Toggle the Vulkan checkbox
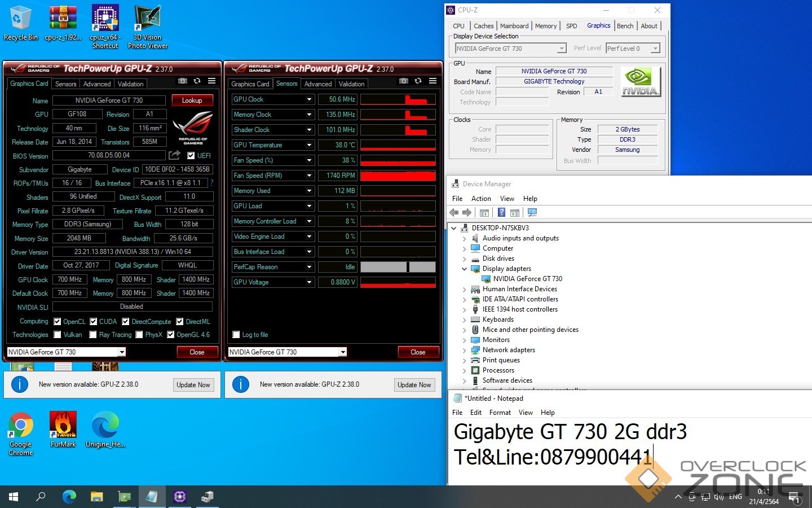Image resolution: width=812 pixels, height=508 pixels. click(x=58, y=335)
